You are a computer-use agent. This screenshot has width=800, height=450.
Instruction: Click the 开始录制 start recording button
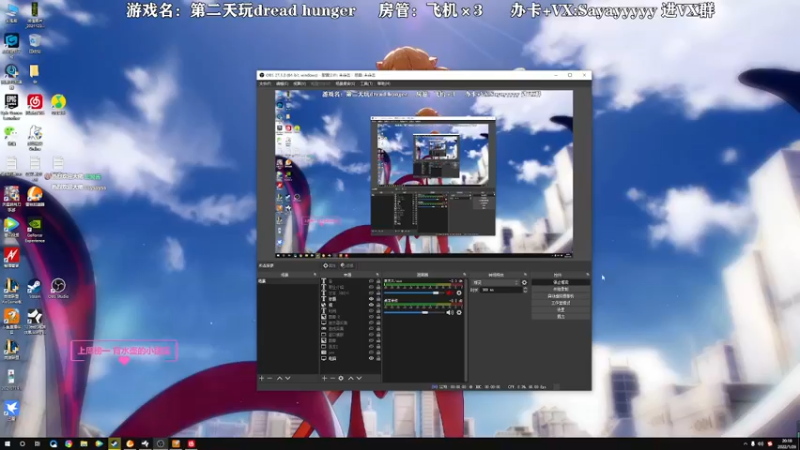tap(560, 289)
